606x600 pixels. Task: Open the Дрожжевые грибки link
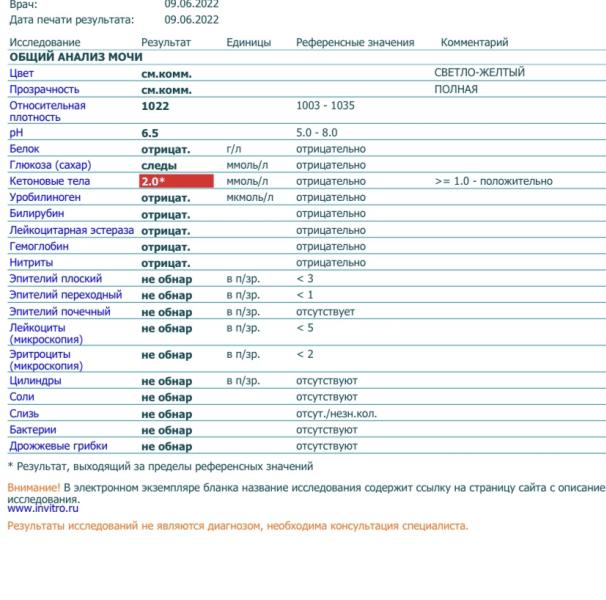(x=58, y=446)
